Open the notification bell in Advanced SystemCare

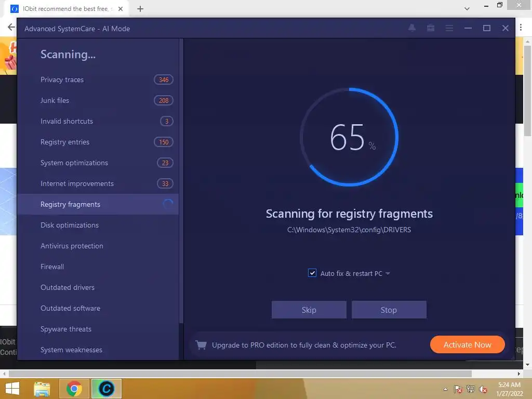pyautogui.click(x=412, y=28)
